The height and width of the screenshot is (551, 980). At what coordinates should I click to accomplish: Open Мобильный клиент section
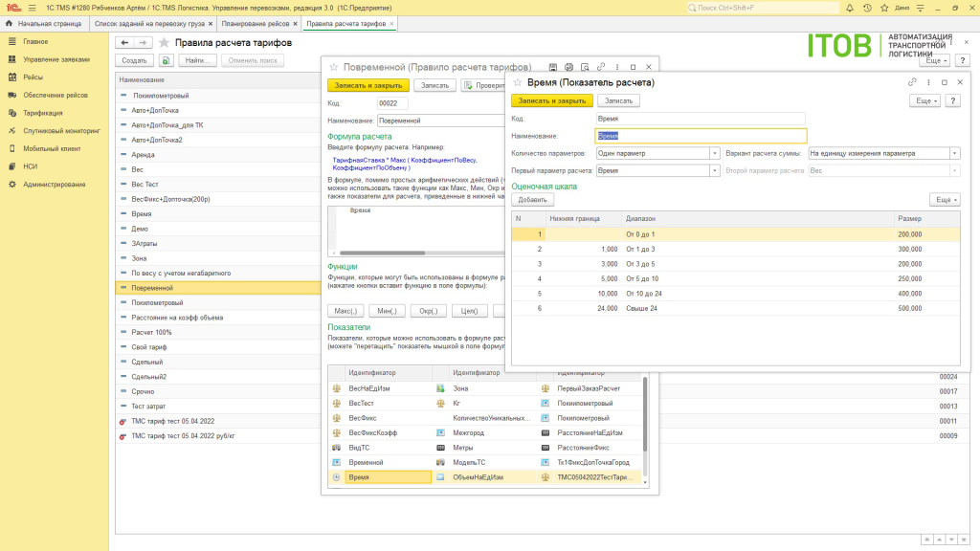tap(52, 148)
